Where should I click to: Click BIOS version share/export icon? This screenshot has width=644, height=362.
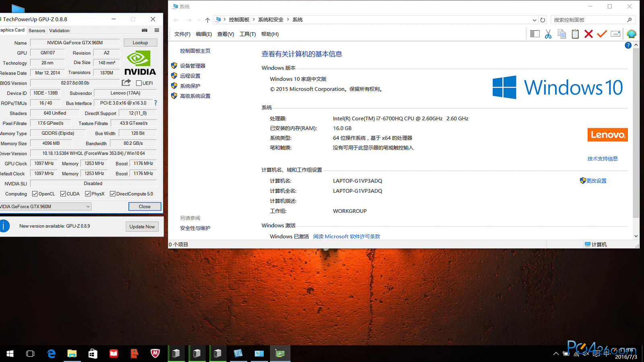126,82
